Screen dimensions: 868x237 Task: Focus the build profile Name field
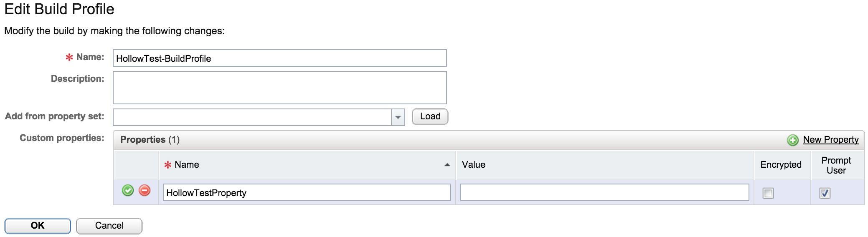click(279, 58)
